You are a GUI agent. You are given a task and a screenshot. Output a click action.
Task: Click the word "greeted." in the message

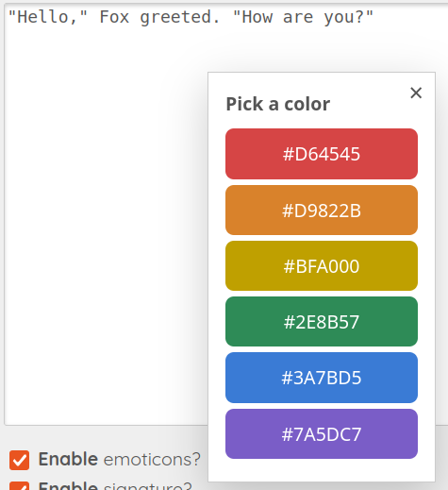[x=180, y=17]
